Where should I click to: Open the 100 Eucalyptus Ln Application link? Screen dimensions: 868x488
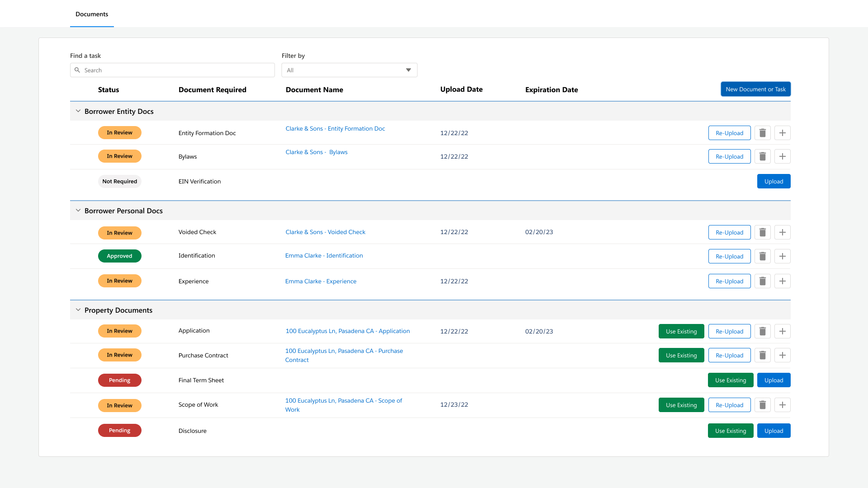coord(348,331)
